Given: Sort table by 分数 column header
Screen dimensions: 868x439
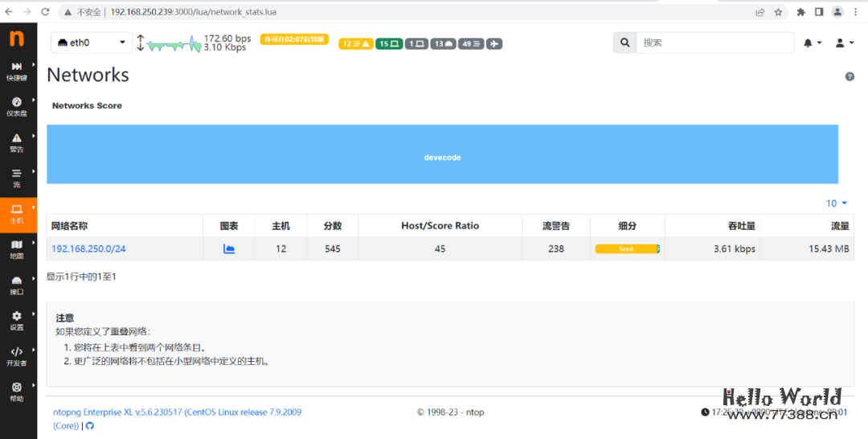Looking at the screenshot, I should [333, 226].
